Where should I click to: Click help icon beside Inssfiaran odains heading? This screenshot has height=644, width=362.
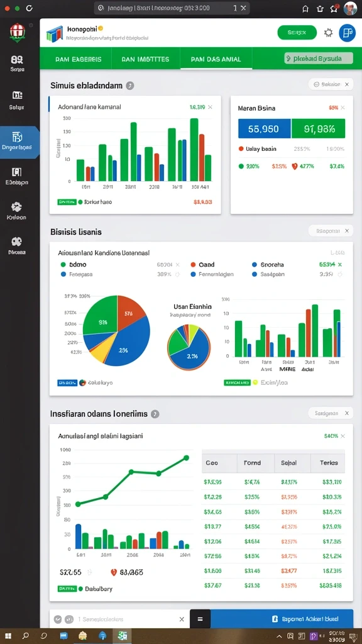(155, 414)
